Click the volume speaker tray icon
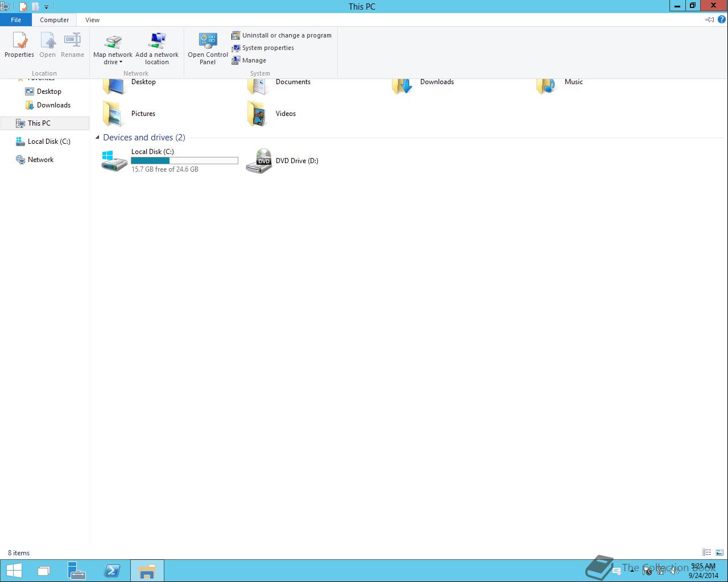The width and height of the screenshot is (728, 582). point(674,571)
